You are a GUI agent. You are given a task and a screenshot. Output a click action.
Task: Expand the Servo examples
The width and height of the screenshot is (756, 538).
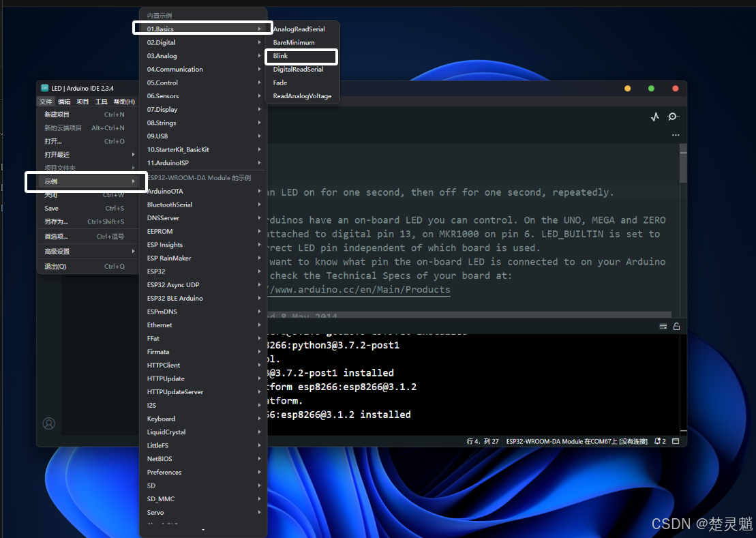tap(203, 513)
